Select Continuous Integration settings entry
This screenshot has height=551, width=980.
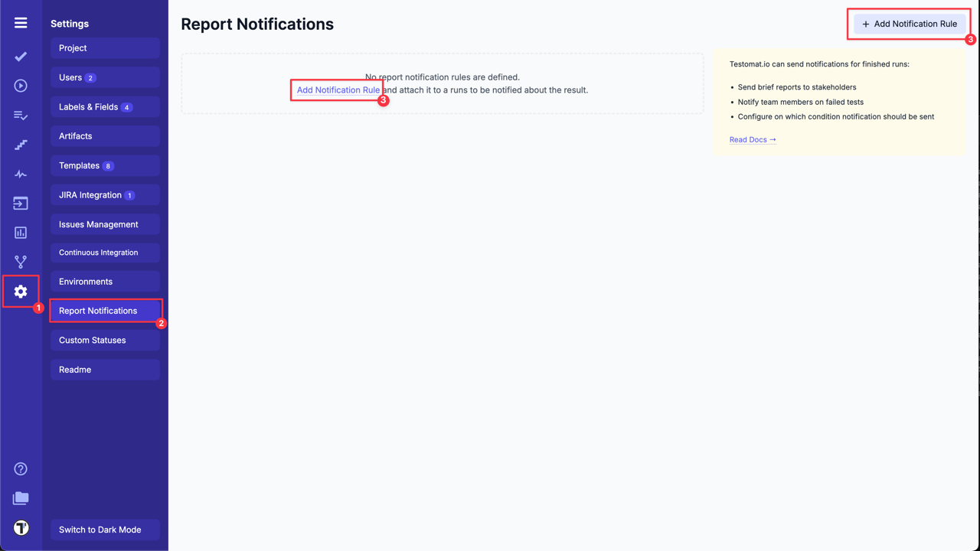pos(105,252)
